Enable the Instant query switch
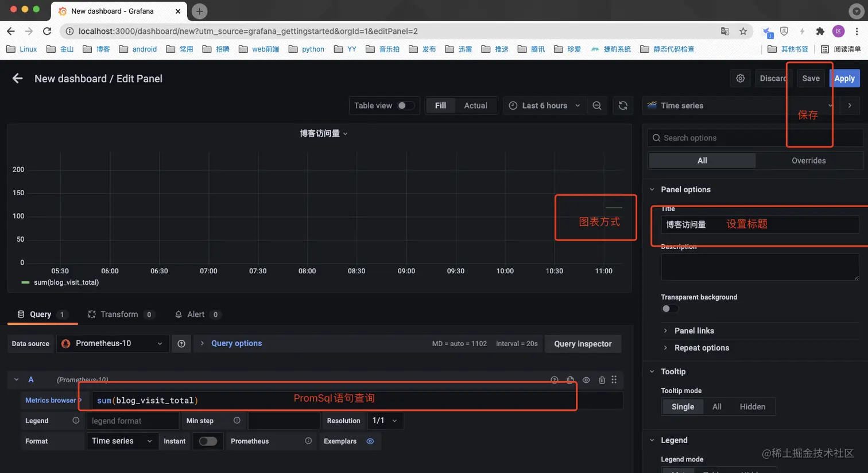The image size is (868, 473). click(x=208, y=441)
